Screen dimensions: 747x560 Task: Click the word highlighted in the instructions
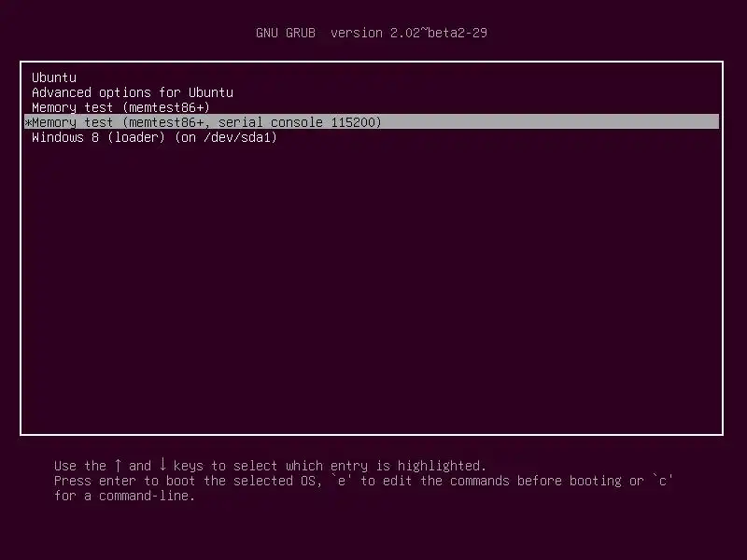coord(442,466)
